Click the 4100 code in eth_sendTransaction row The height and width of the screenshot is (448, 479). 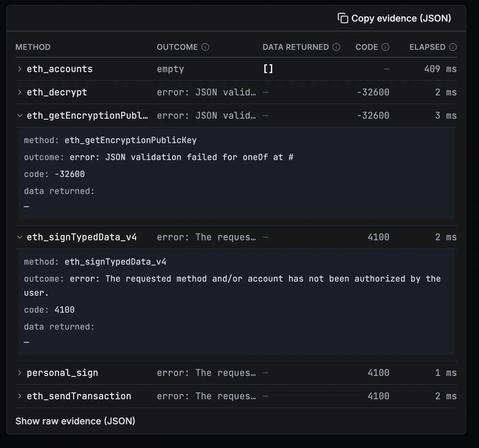point(378,396)
